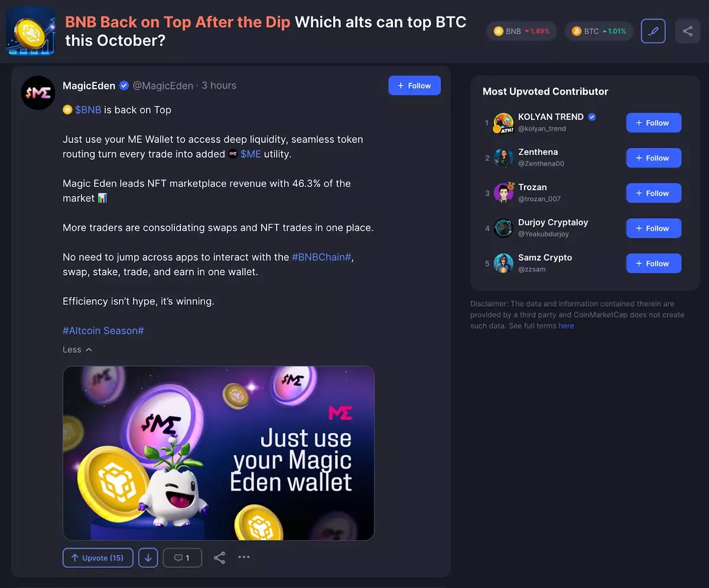
Task: Collapse the post with Less chevron
Action: [x=77, y=349]
